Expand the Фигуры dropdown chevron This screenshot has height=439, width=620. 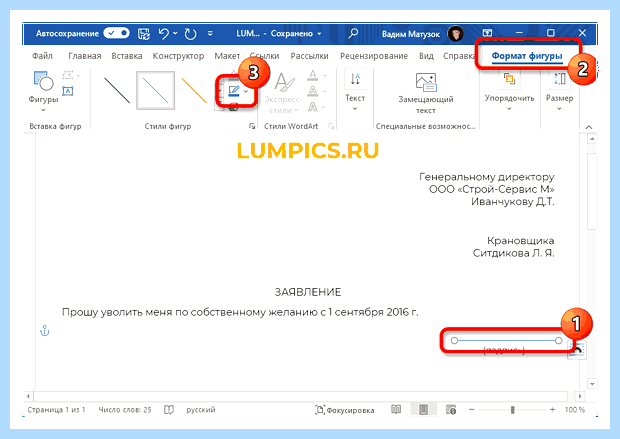point(43,110)
